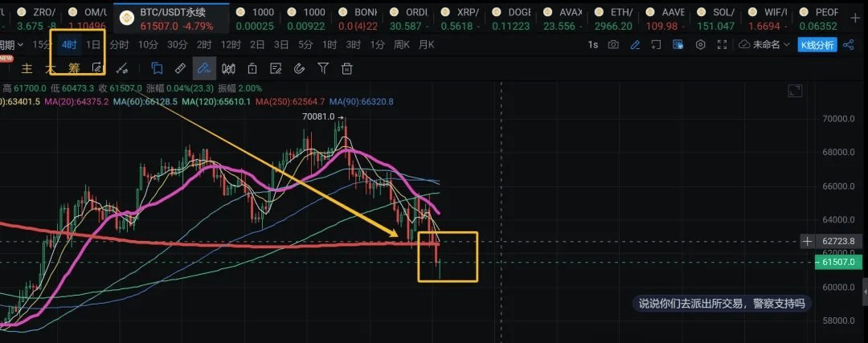Switch to 分时 timeframe
The image size is (868, 343).
click(x=119, y=45)
